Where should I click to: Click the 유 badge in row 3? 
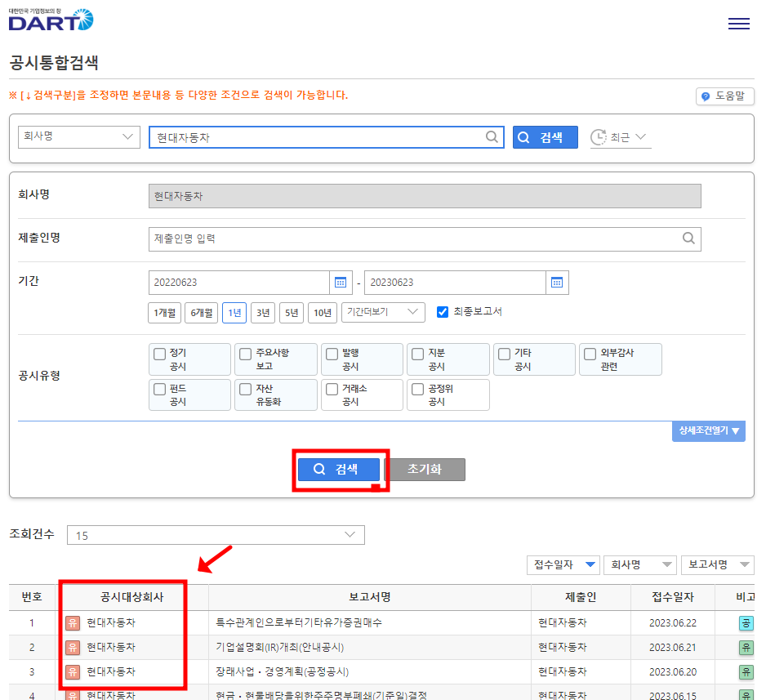(73, 671)
